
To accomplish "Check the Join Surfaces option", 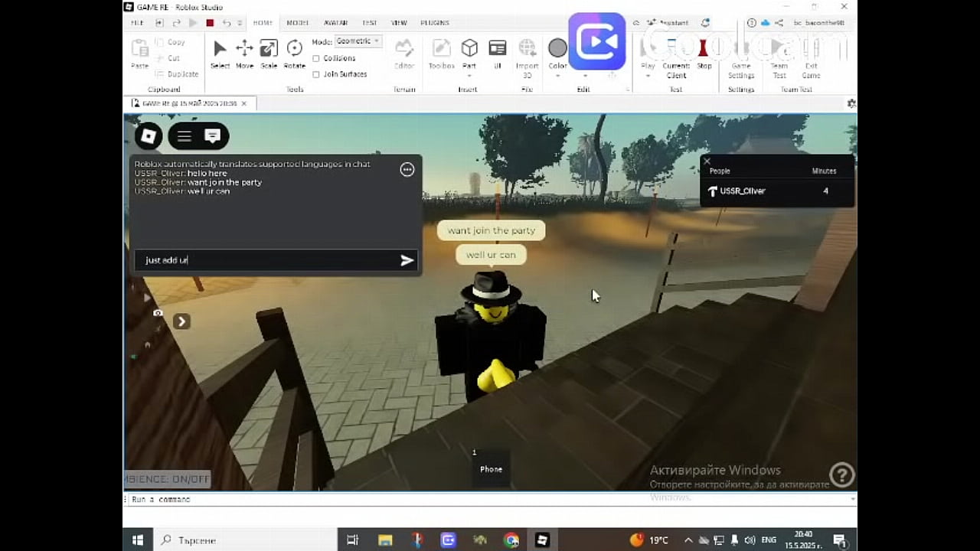I will pos(316,74).
